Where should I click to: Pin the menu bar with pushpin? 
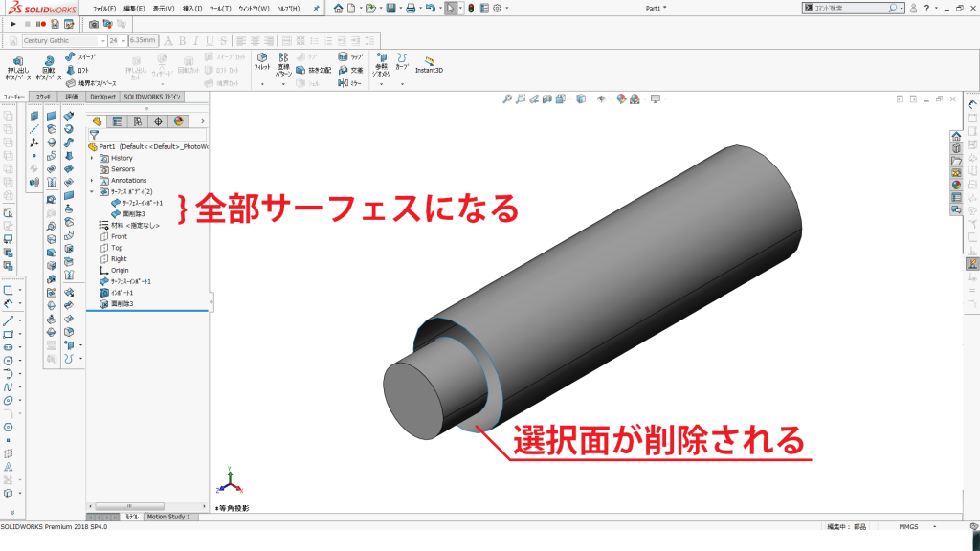(x=316, y=8)
